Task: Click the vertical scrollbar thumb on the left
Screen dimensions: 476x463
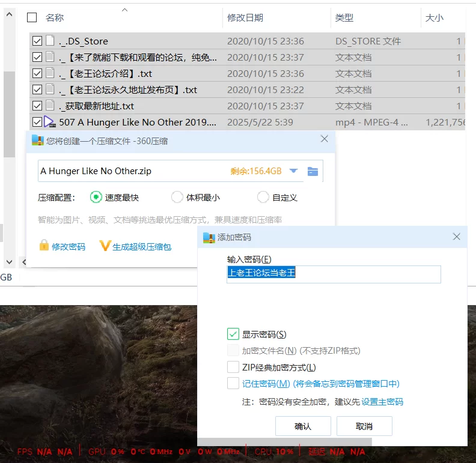Action: tap(9, 114)
